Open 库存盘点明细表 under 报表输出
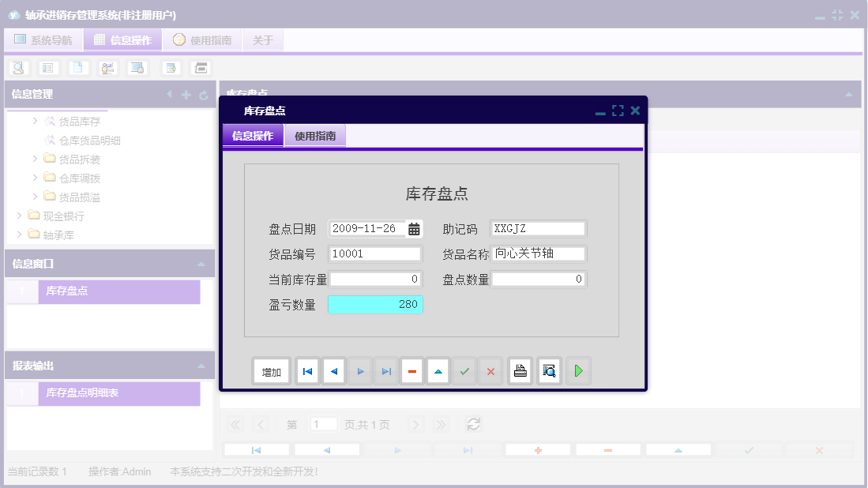Screen dimensions: 868x488 click(83, 391)
